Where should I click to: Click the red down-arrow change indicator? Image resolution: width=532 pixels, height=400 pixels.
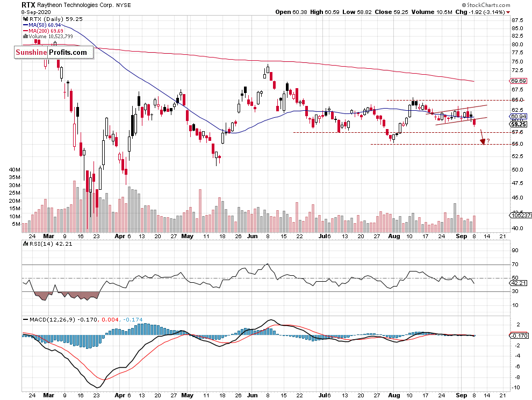508,12
